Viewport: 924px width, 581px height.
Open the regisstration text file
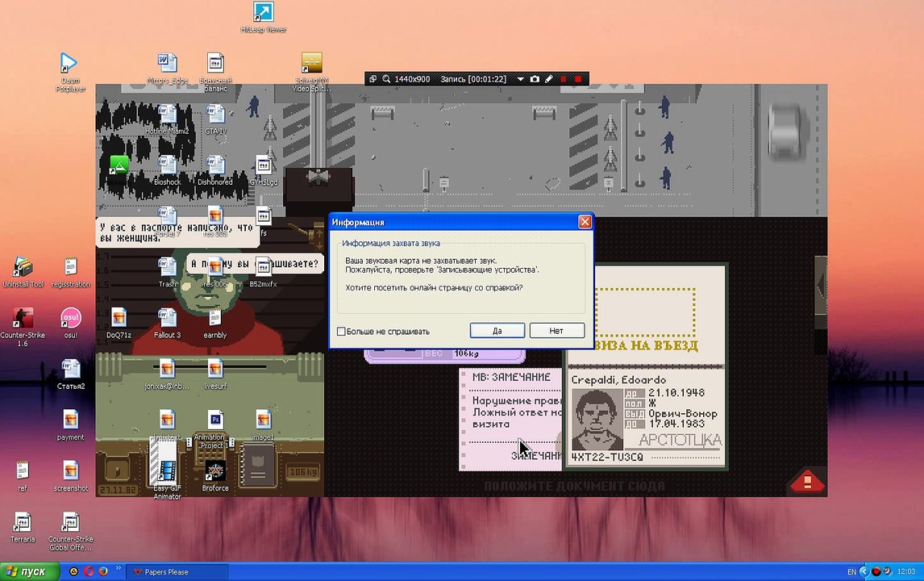71,273
